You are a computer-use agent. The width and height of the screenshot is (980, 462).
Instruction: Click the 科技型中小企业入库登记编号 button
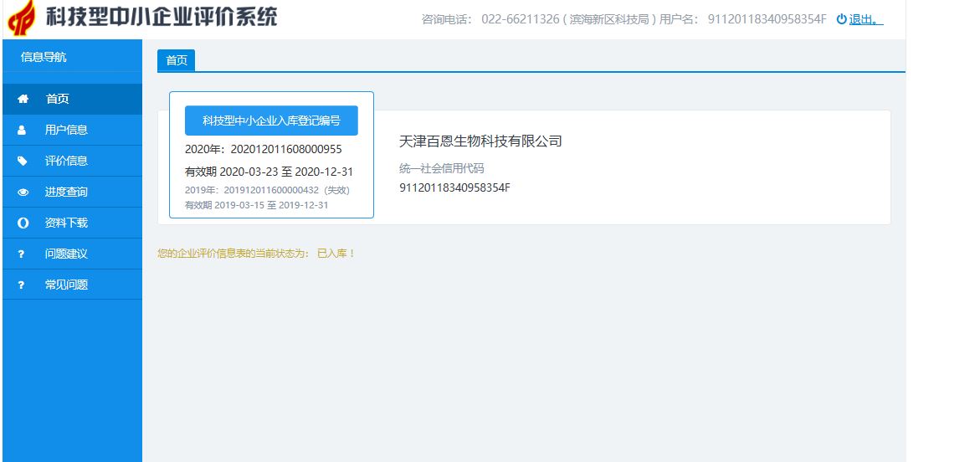pyautogui.click(x=271, y=121)
